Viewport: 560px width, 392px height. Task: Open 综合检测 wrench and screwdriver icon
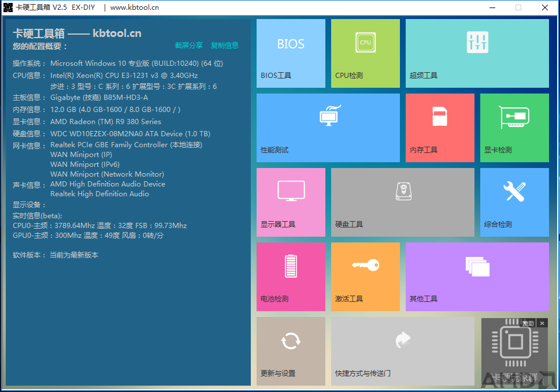click(x=514, y=192)
